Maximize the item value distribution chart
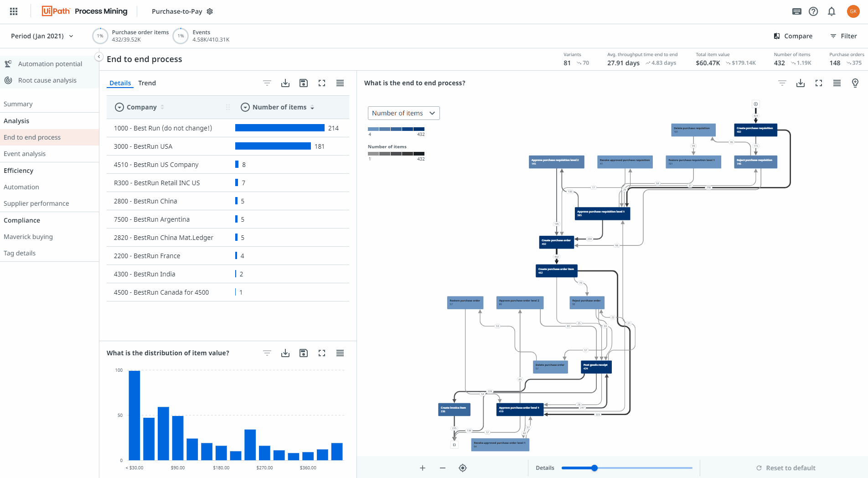Screen dimensions: 868x478 tap(322, 353)
